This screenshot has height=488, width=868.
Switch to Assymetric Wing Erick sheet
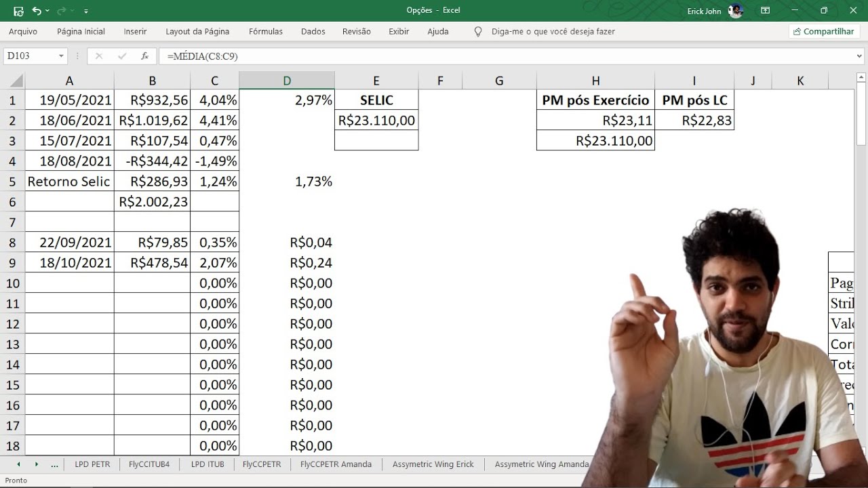433,464
